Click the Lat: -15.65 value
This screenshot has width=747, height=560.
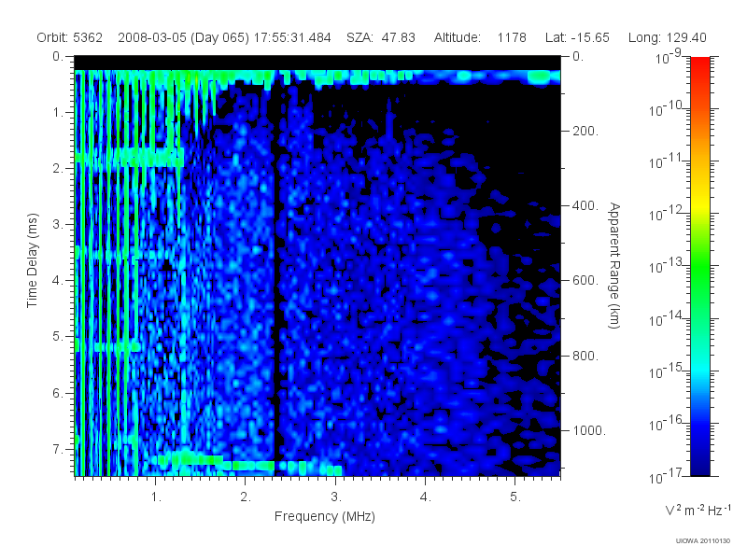tap(577, 37)
